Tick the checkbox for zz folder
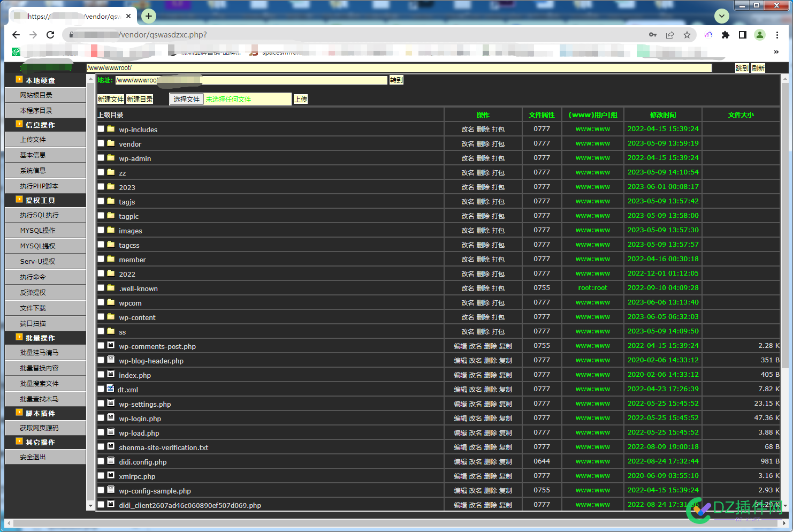This screenshot has height=532, width=793. coord(101,172)
